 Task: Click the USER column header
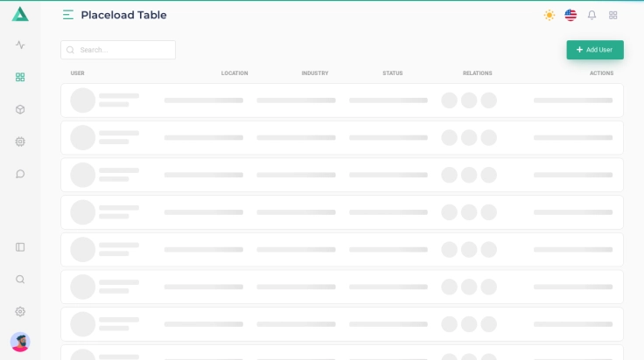pyautogui.click(x=78, y=73)
